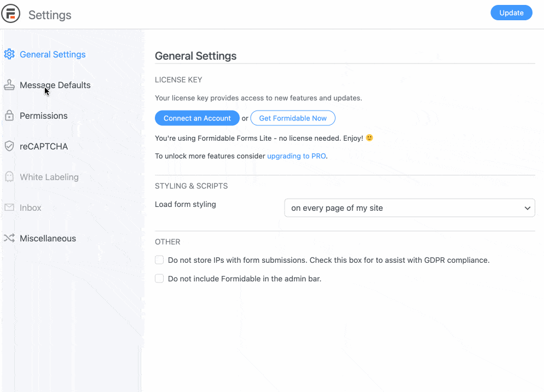This screenshot has width=544, height=392.
Task: Click the White Labeling ghost icon
Action: 9,177
